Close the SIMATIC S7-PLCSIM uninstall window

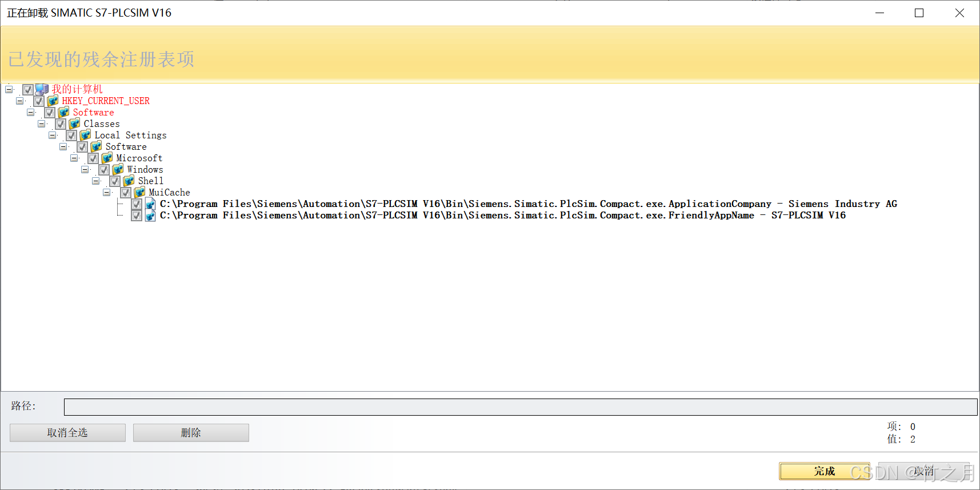[x=959, y=13]
